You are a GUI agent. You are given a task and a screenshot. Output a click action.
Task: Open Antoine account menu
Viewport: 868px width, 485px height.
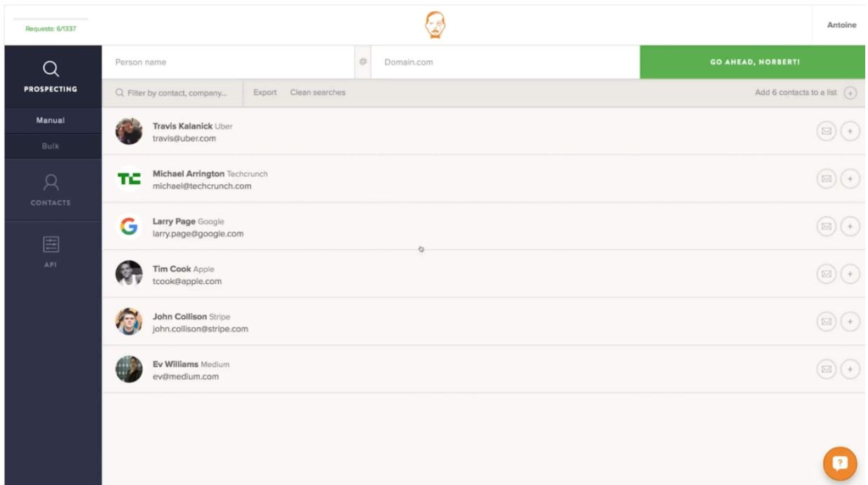[841, 25]
